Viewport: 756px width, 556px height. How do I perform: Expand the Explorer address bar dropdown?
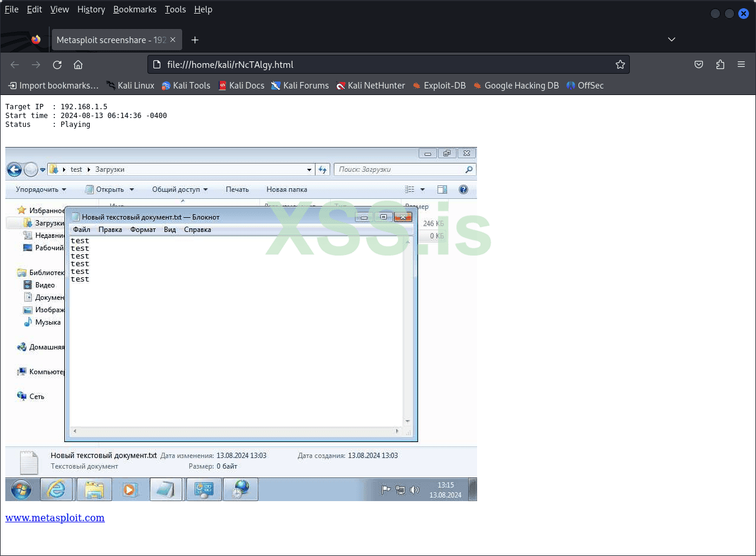click(x=310, y=169)
